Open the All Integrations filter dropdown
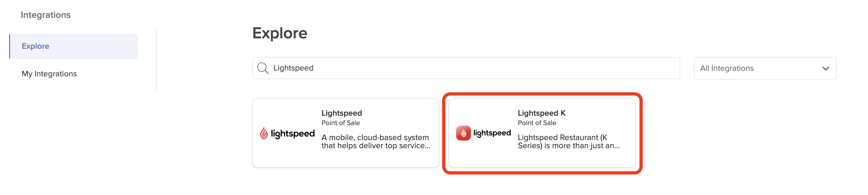The width and height of the screenshot is (868, 195). tap(764, 69)
